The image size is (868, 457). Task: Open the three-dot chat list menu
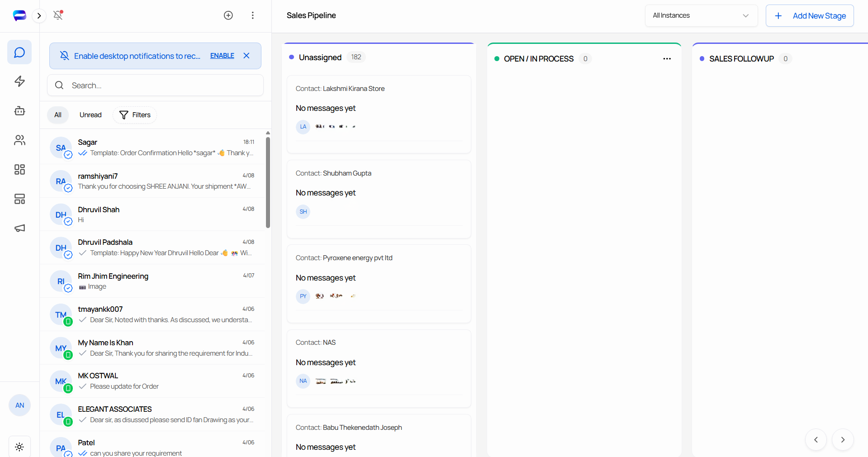click(252, 15)
